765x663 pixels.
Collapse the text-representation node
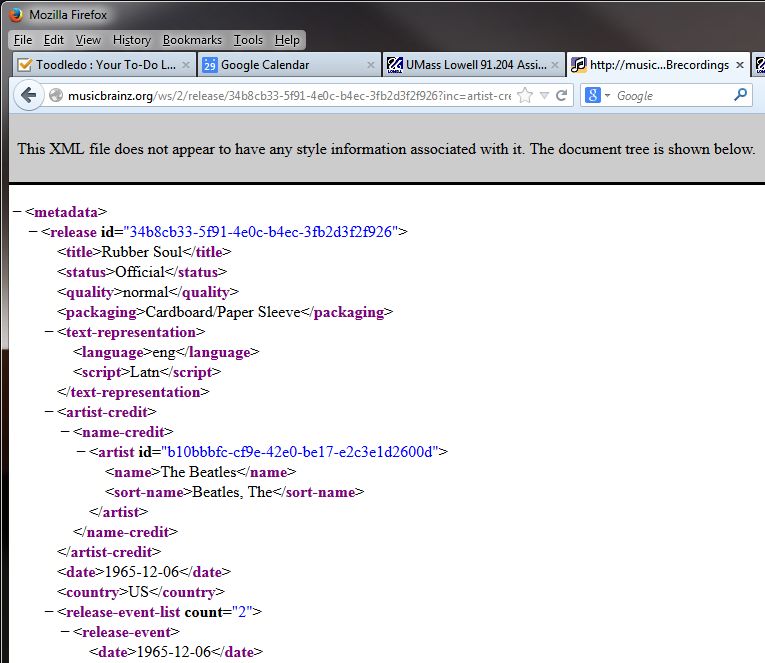(49, 332)
